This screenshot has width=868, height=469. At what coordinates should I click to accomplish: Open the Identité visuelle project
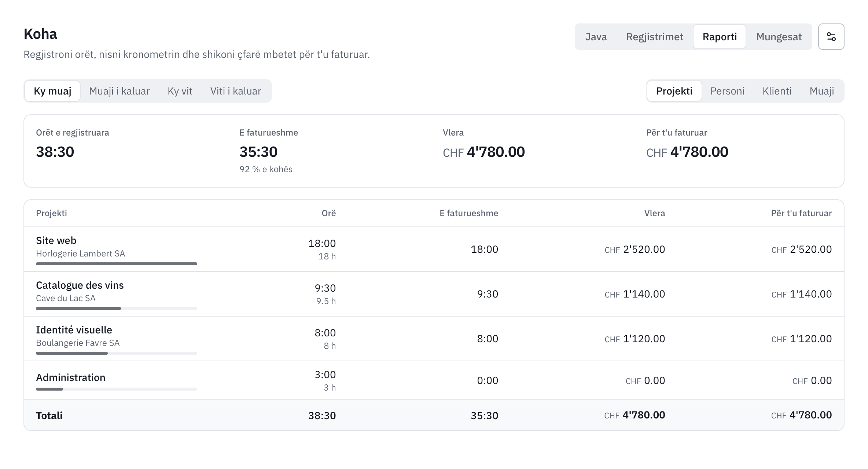tap(434, 339)
